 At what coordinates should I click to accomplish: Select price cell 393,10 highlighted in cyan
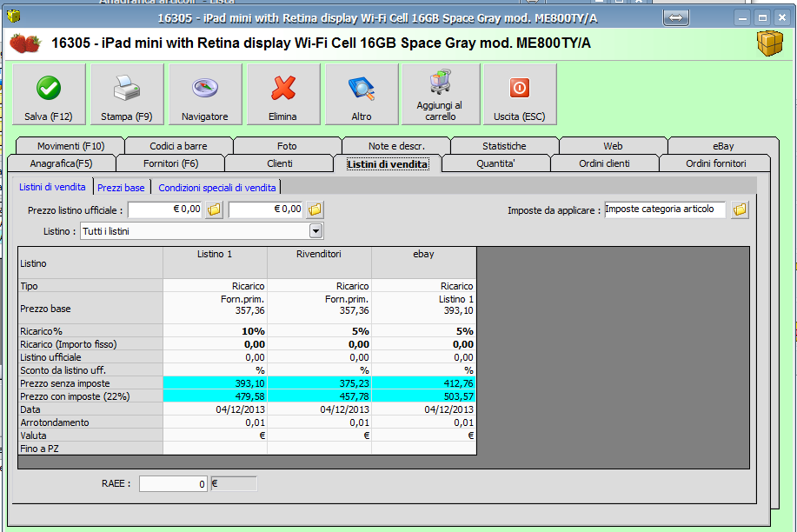[215, 383]
